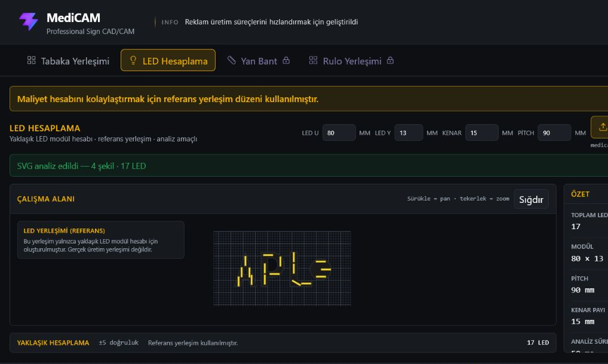
Task: Click the lightbulb icon in LED Hesaplama
Action: 133,60
